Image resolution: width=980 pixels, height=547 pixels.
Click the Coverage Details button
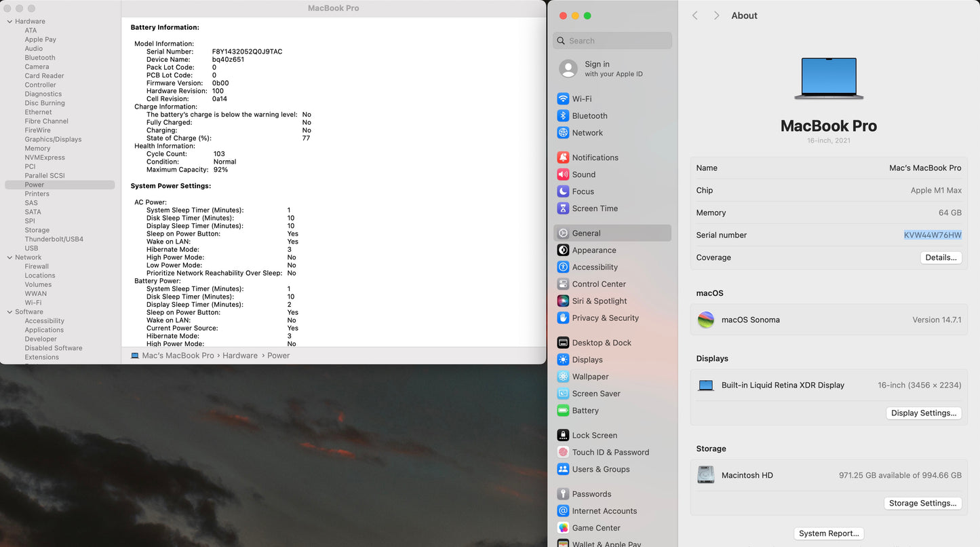(941, 258)
